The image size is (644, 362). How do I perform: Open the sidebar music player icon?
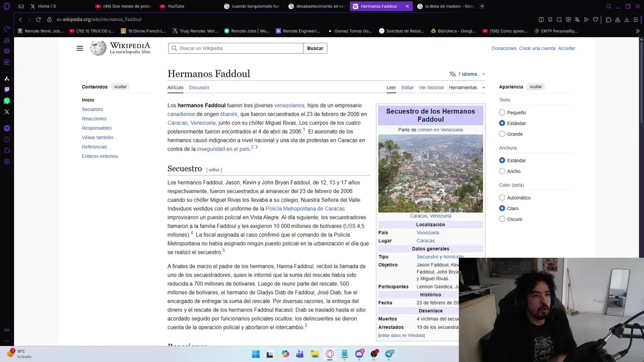click(7, 128)
